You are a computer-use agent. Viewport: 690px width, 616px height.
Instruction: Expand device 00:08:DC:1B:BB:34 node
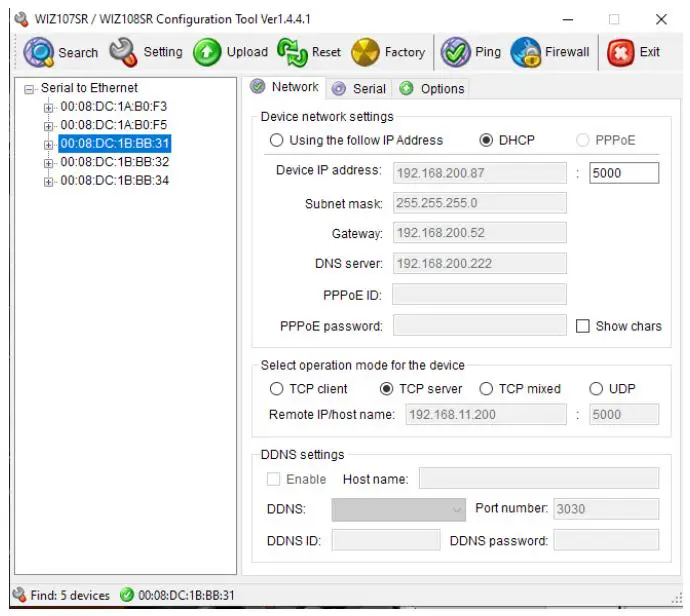point(48,182)
